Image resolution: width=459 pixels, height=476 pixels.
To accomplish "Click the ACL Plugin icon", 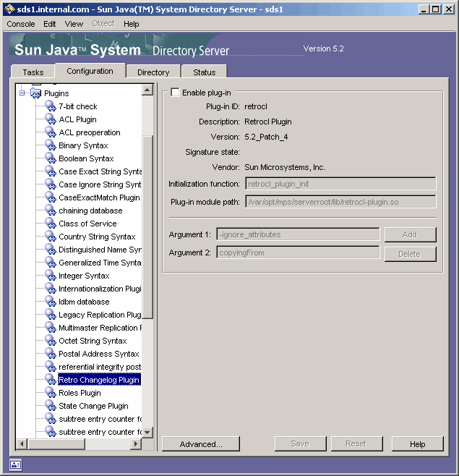I will tap(50, 119).
